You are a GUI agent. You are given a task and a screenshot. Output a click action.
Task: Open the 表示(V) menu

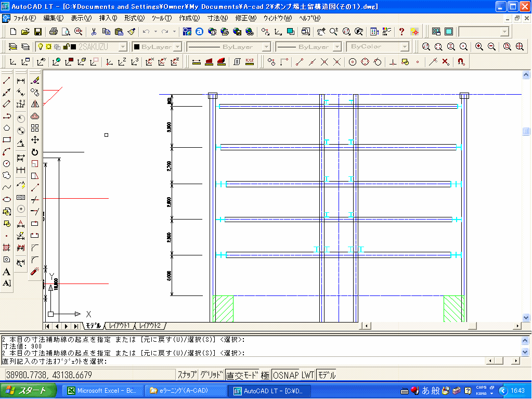81,18
